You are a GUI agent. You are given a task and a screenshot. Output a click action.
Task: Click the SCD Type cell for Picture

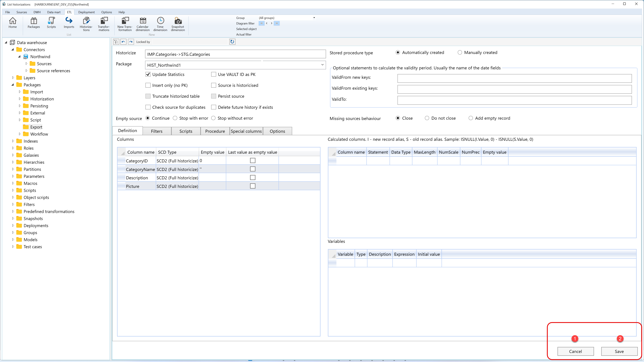177,186
